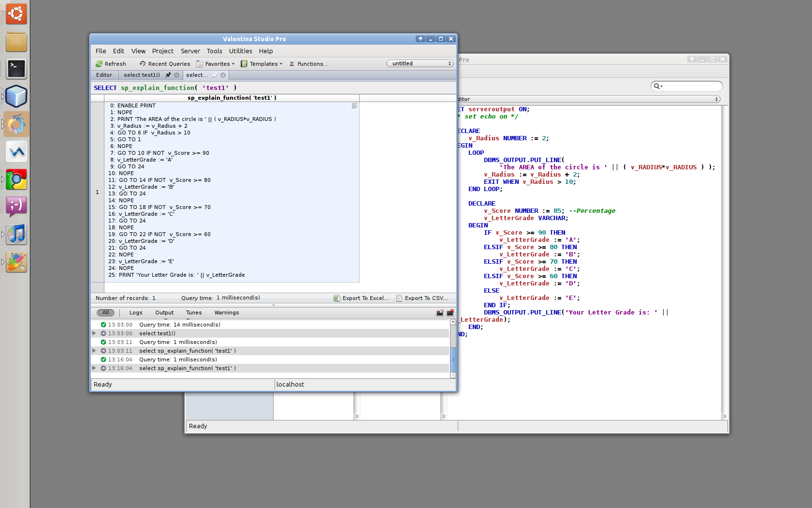
Task: Select row 1 header in results grid
Action: click(97, 192)
